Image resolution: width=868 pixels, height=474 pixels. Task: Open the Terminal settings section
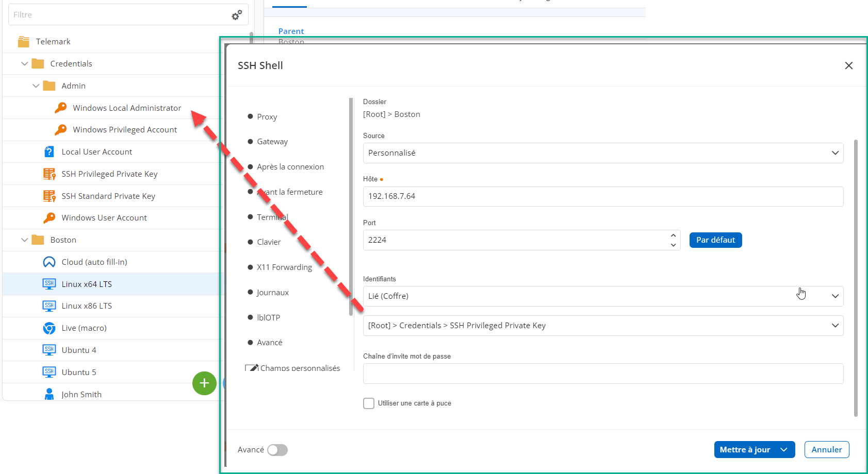click(x=272, y=217)
